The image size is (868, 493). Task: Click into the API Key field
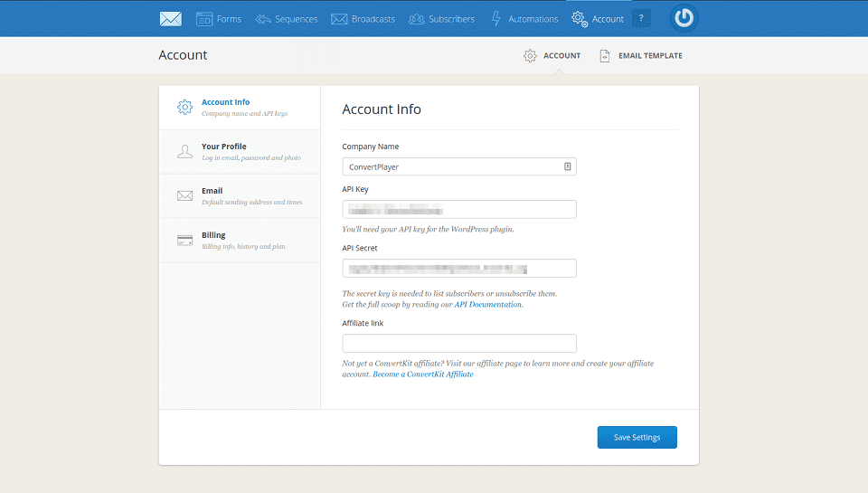point(459,210)
